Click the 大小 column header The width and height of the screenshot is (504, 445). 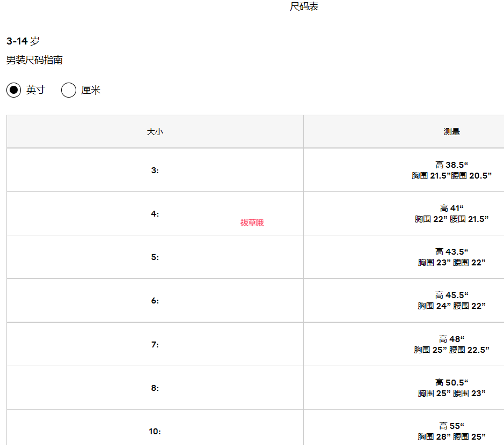(155, 132)
